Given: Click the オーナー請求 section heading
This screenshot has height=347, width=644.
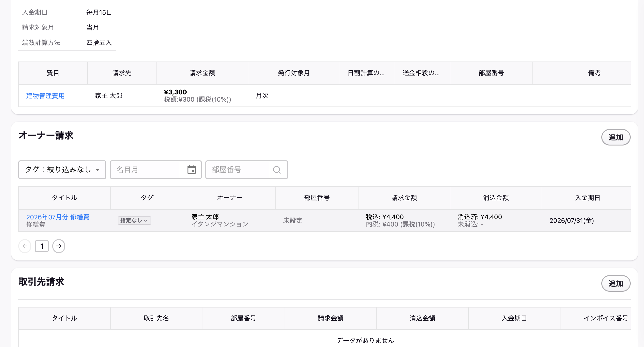Looking at the screenshot, I should pyautogui.click(x=46, y=136).
